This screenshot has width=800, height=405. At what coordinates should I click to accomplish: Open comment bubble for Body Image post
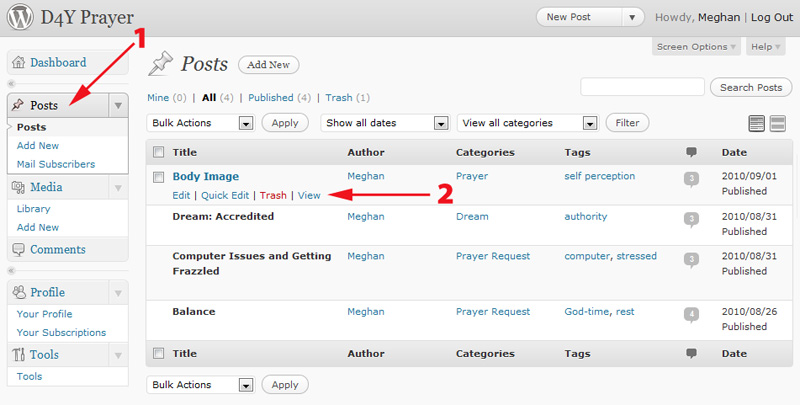point(690,178)
